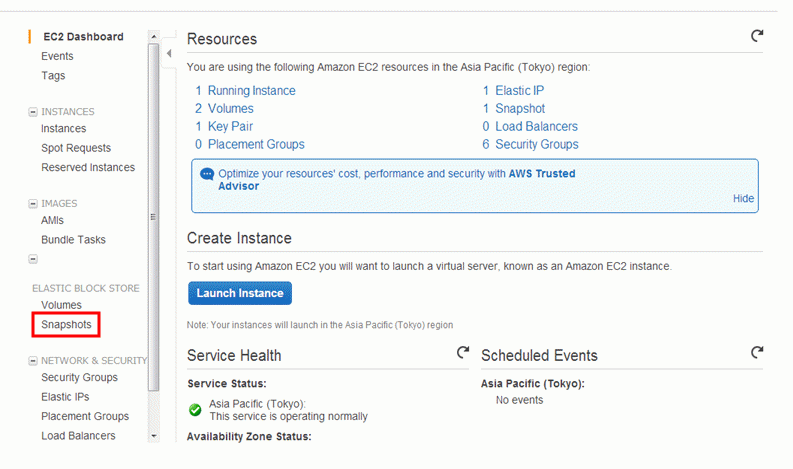Open the Running Instance link
Screen dimensions: 793x469
pos(251,91)
